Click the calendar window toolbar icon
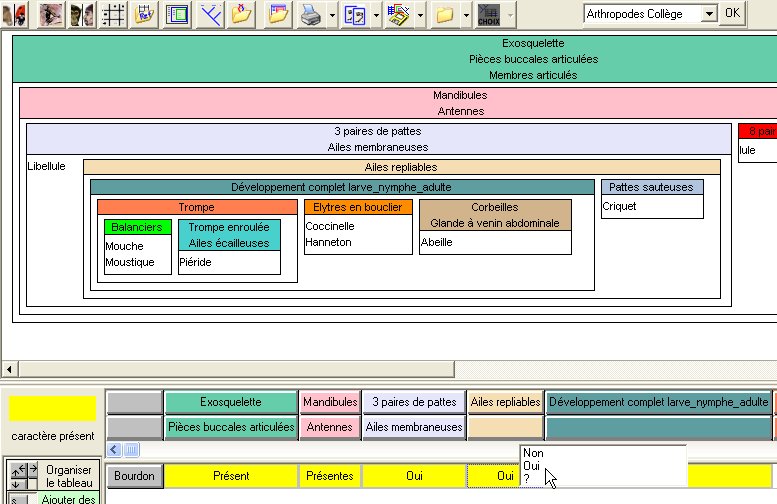Image resolution: width=777 pixels, height=504 pixels. click(279, 14)
